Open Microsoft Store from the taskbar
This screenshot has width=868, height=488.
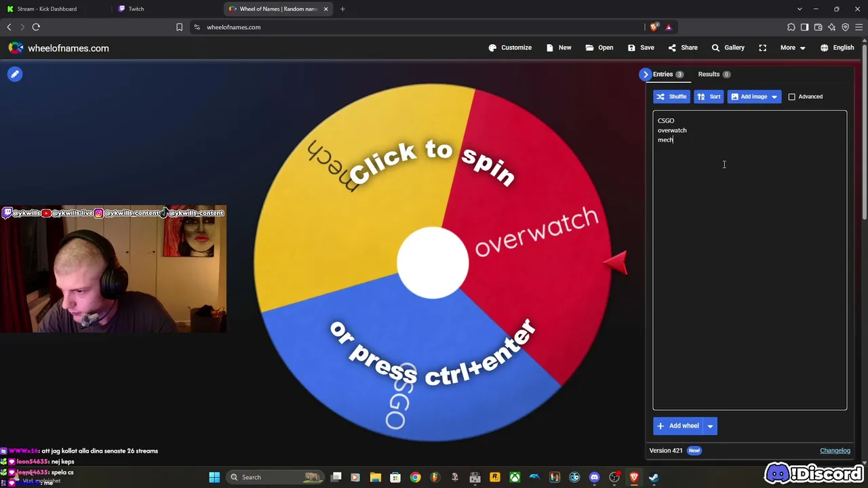[x=395, y=477]
